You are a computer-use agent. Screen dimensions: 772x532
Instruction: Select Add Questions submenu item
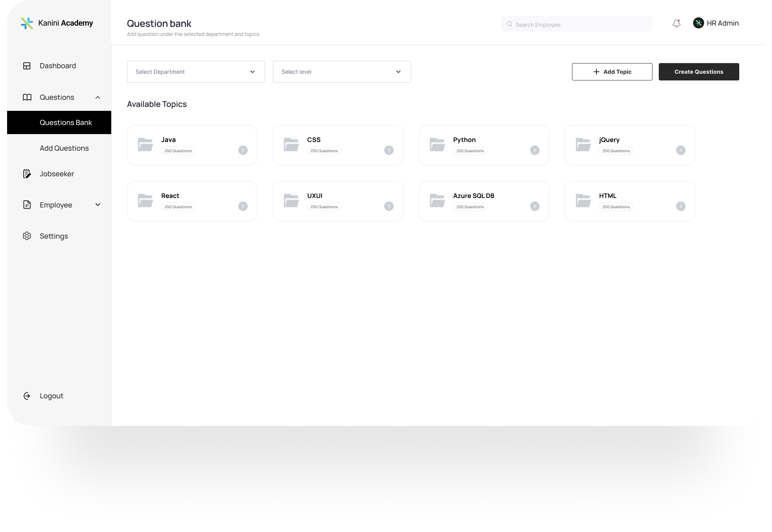pos(64,148)
